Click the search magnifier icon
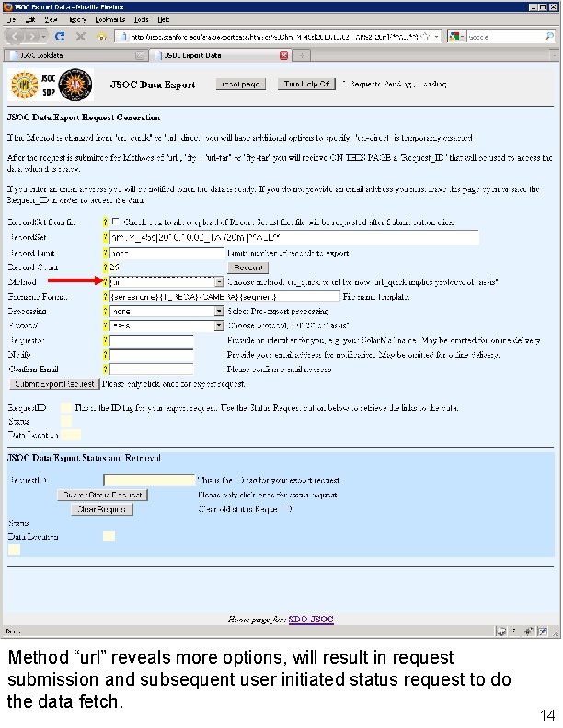 pos(548,36)
